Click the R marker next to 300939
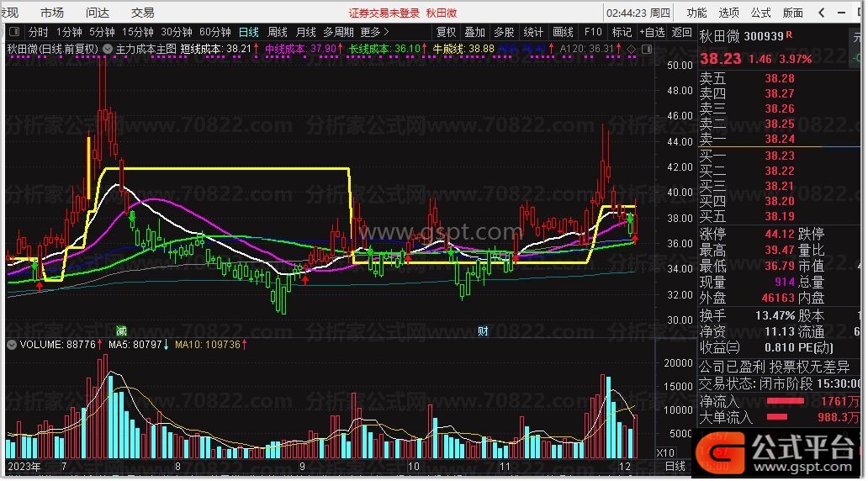This screenshot has height=481, width=868. click(x=789, y=34)
